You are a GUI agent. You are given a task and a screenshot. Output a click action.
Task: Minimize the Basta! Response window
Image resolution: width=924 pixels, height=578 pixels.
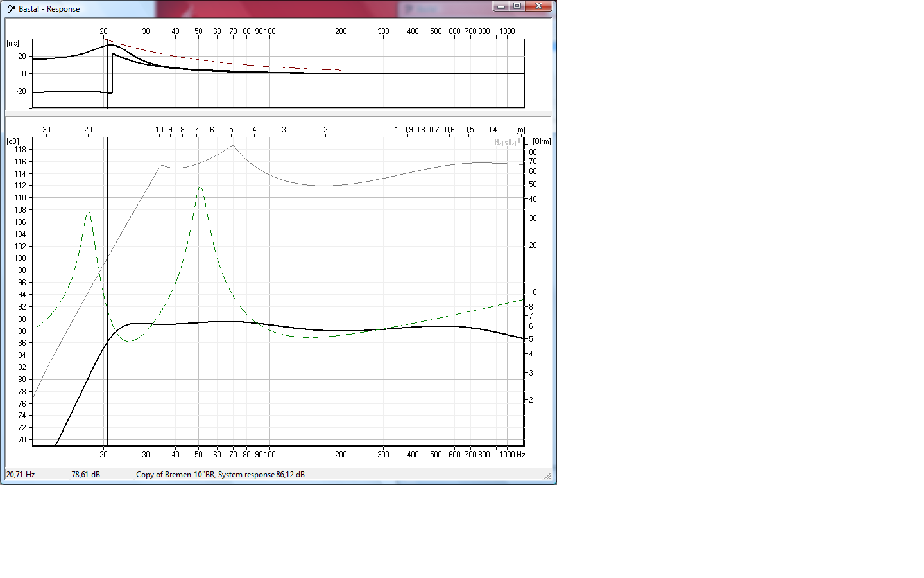click(x=501, y=6)
